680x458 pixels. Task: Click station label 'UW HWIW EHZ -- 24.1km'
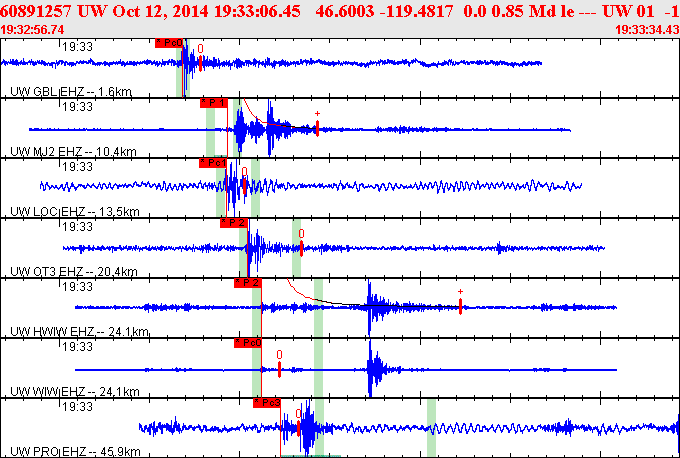point(79,332)
